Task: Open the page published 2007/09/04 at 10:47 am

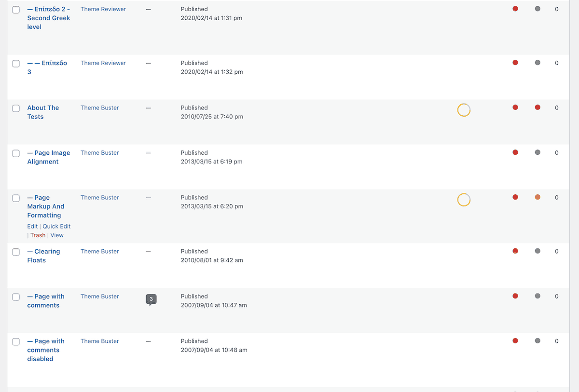Action: pos(46,301)
